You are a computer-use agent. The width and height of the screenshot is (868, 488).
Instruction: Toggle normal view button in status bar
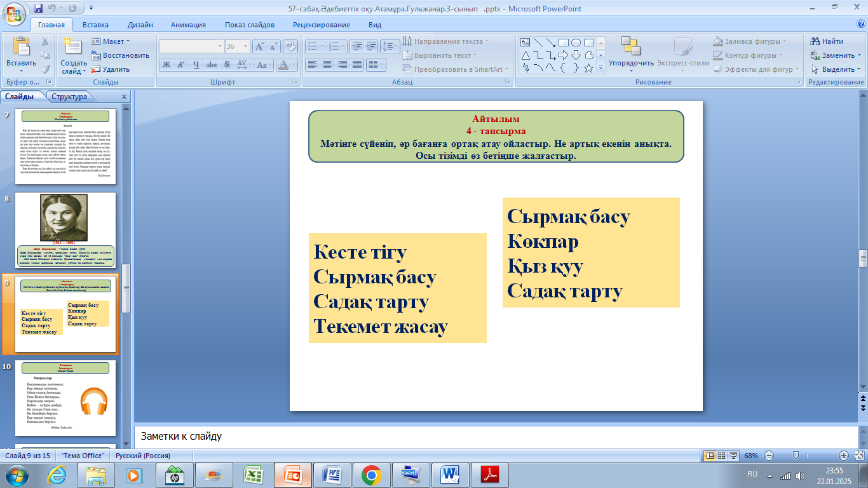[710, 456]
